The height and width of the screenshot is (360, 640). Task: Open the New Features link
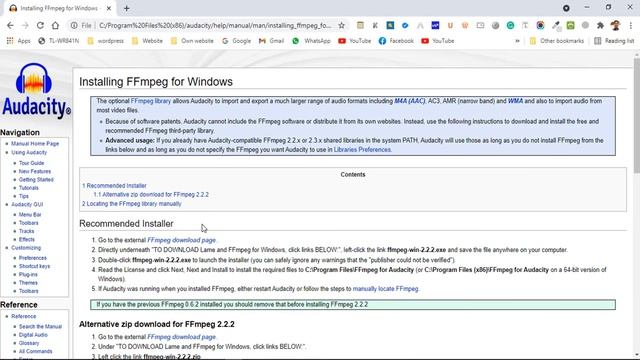tap(35, 171)
